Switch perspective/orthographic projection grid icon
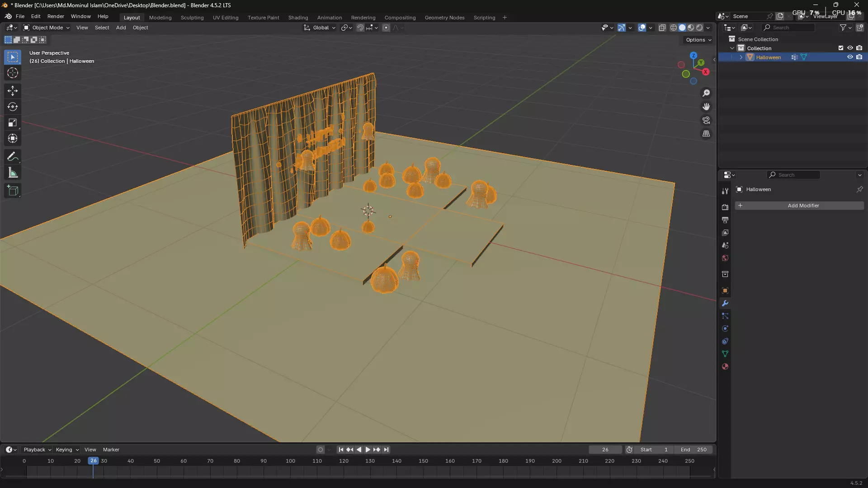The image size is (868, 488). [706, 134]
